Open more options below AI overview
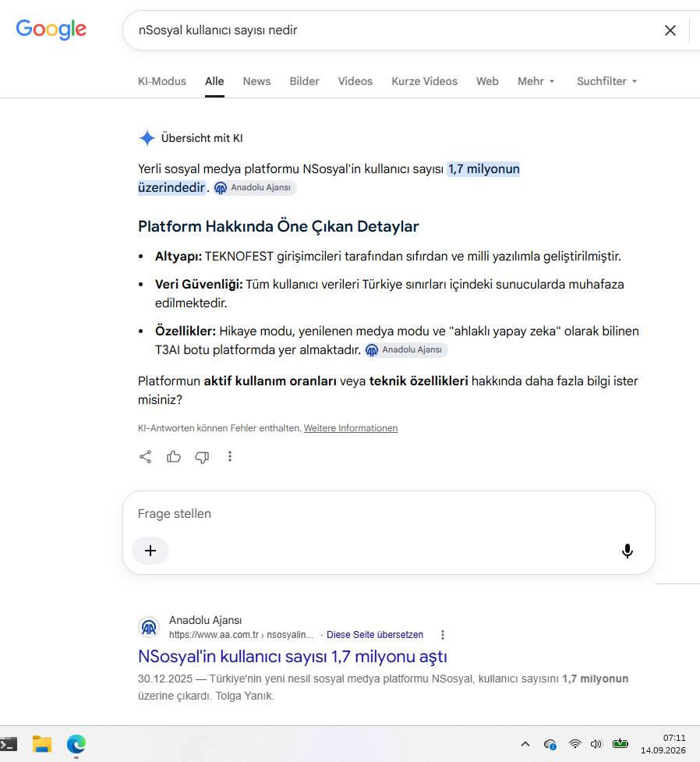Image resolution: width=700 pixels, height=762 pixels. click(230, 456)
